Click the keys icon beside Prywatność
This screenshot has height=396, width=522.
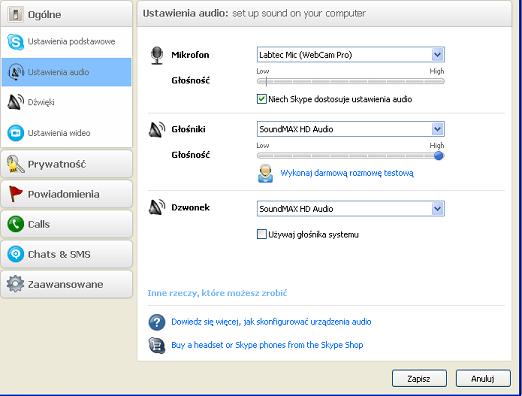pos(15,164)
